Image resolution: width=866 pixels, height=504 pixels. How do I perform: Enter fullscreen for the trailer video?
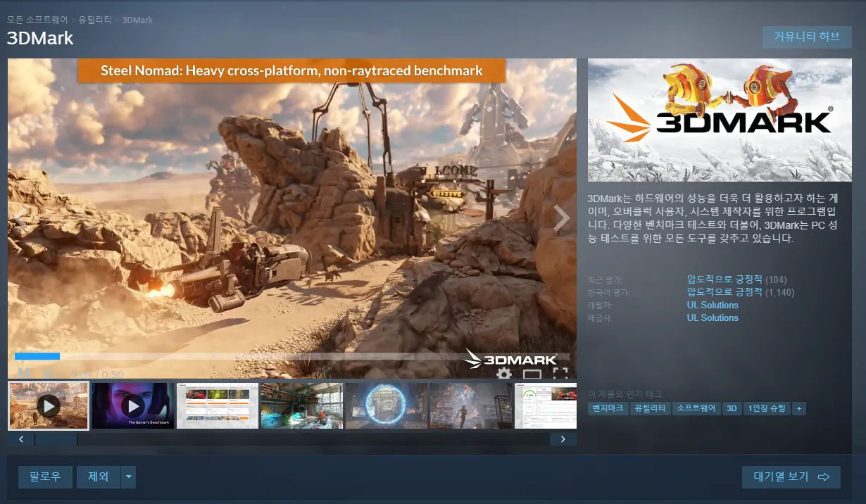point(560,374)
